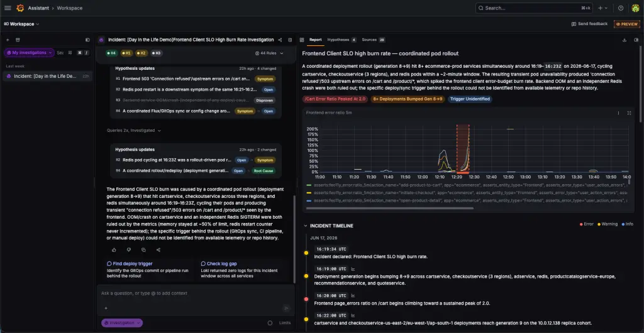The image size is (644, 333).
Task: Click the Grafana logo
Action: (x=20, y=8)
